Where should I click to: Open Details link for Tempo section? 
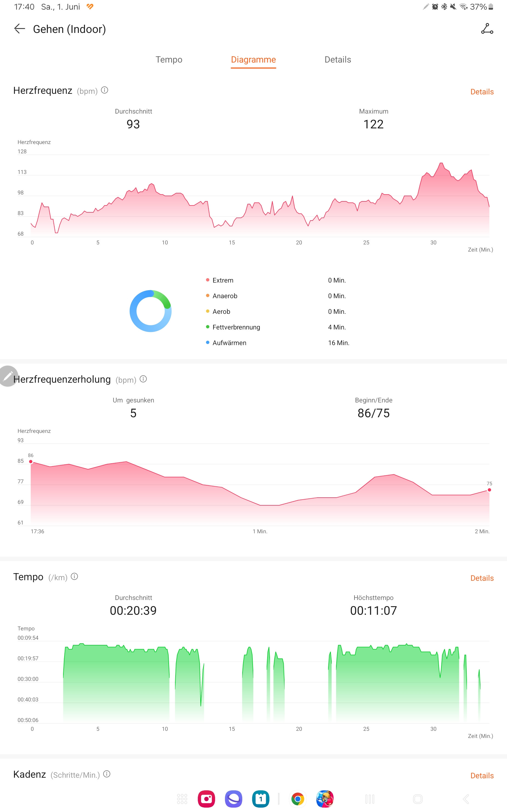(x=482, y=578)
